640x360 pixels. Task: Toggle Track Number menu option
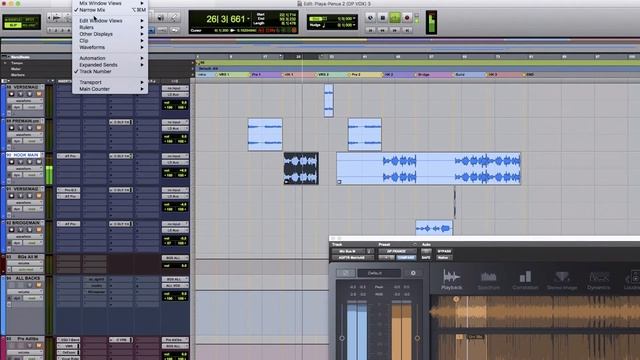pyautogui.click(x=110, y=71)
